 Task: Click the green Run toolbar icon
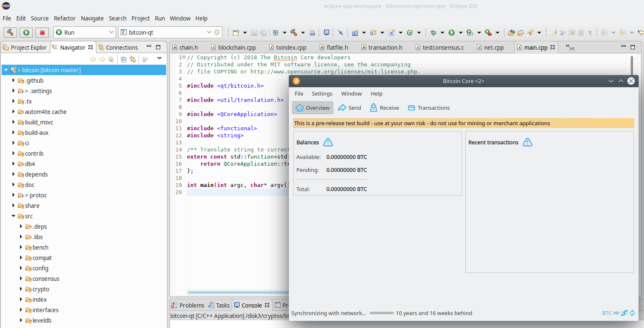pyautogui.click(x=452, y=32)
